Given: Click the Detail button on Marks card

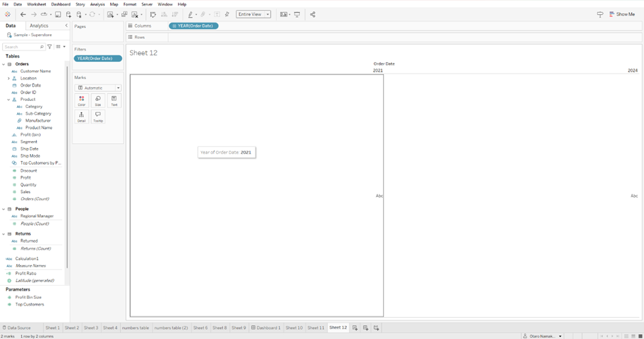Looking at the screenshot, I should click(x=82, y=117).
